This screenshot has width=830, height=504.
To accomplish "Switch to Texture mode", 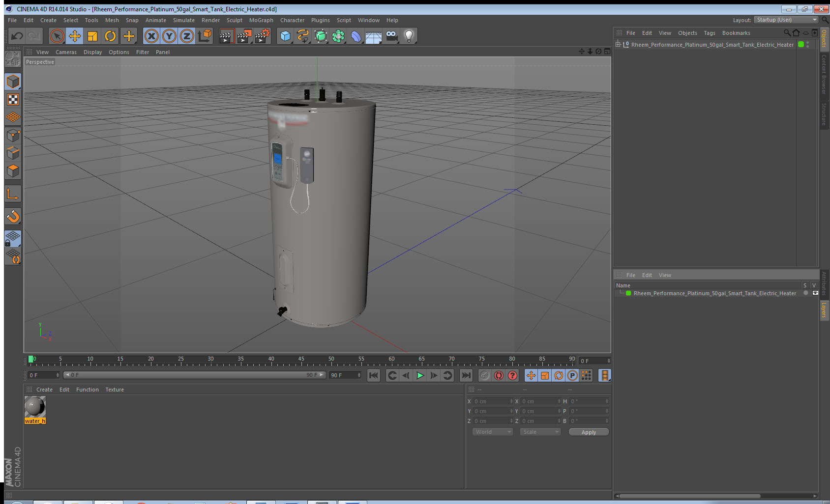I will tap(13, 100).
